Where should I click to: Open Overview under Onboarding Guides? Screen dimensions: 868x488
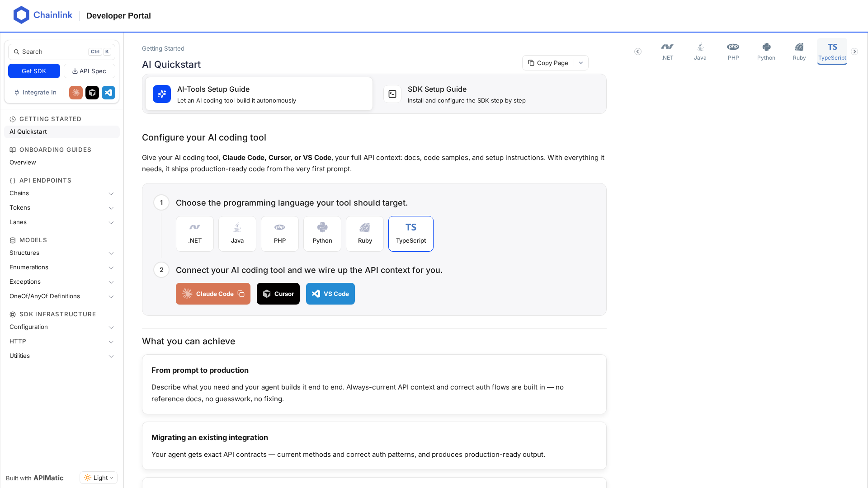62,163
